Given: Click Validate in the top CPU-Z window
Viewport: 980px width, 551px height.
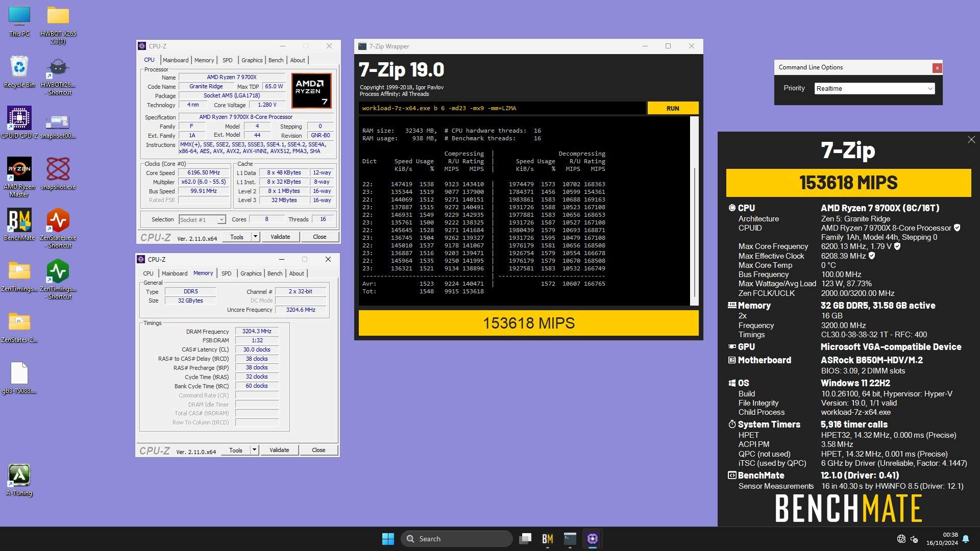Looking at the screenshot, I should 280,237.
